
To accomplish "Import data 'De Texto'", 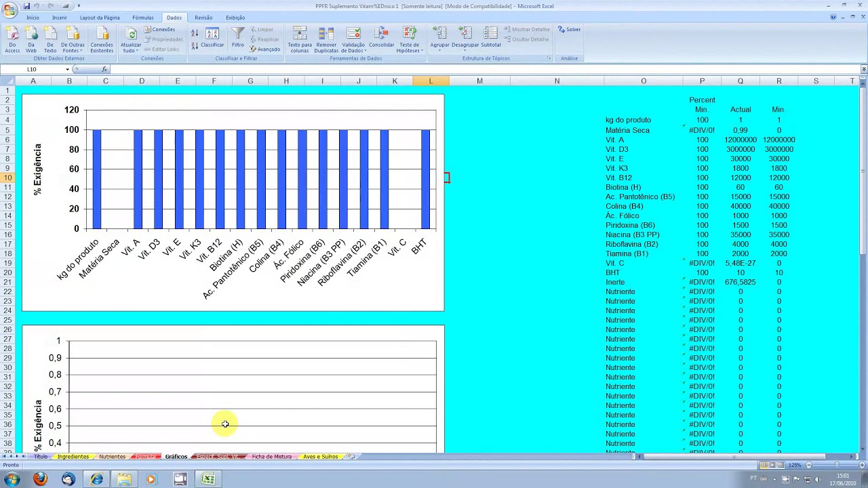I will coord(50,40).
